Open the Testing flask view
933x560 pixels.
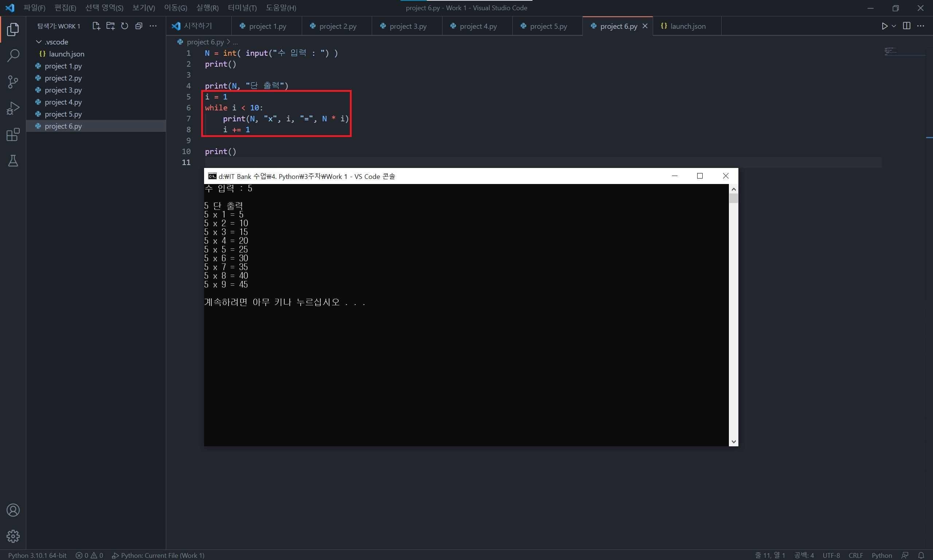[13, 161]
